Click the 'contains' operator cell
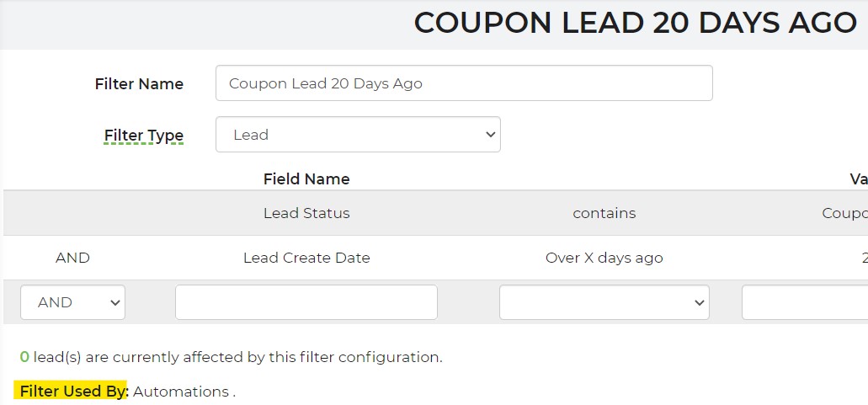Image resolution: width=868 pixels, height=405 pixels. 604,213
